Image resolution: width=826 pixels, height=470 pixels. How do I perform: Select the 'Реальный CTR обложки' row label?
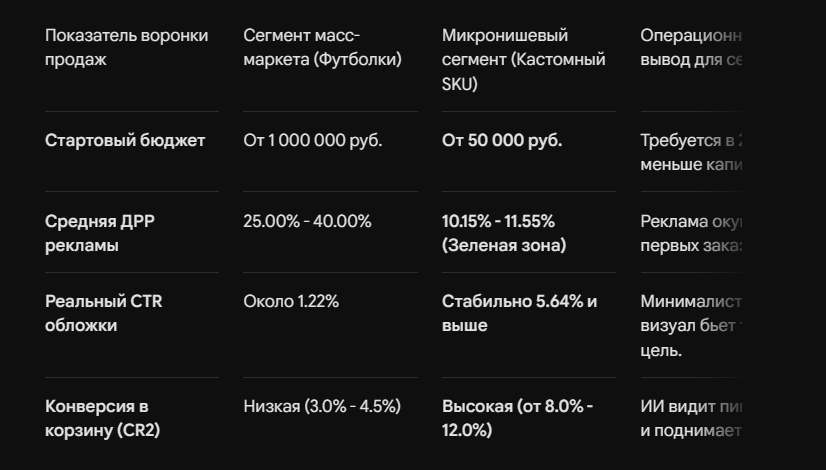point(104,314)
